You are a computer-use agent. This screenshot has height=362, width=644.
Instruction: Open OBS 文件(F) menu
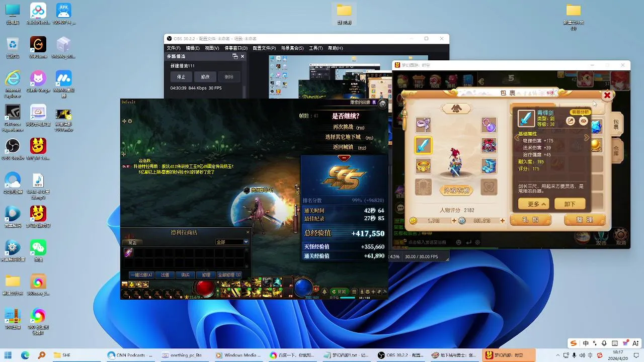[x=174, y=48]
